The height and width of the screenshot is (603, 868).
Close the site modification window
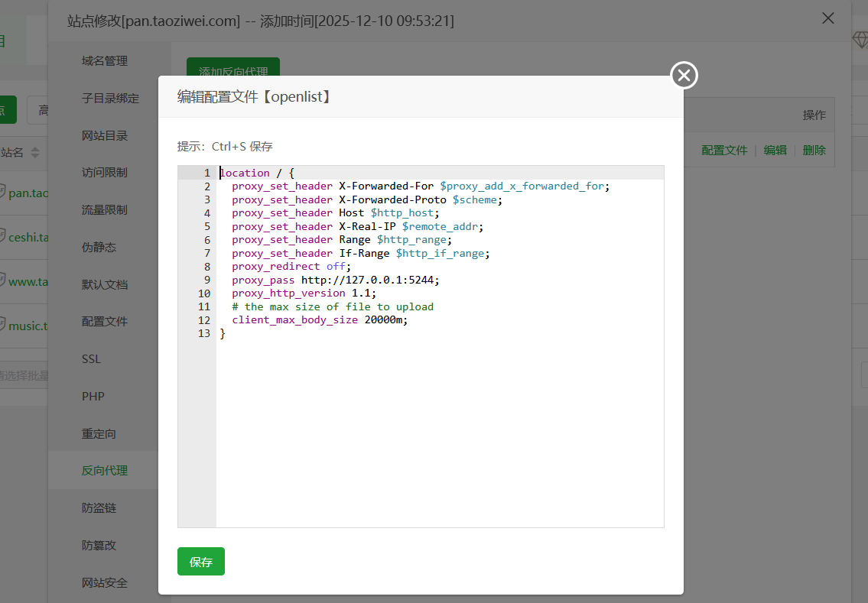click(827, 18)
